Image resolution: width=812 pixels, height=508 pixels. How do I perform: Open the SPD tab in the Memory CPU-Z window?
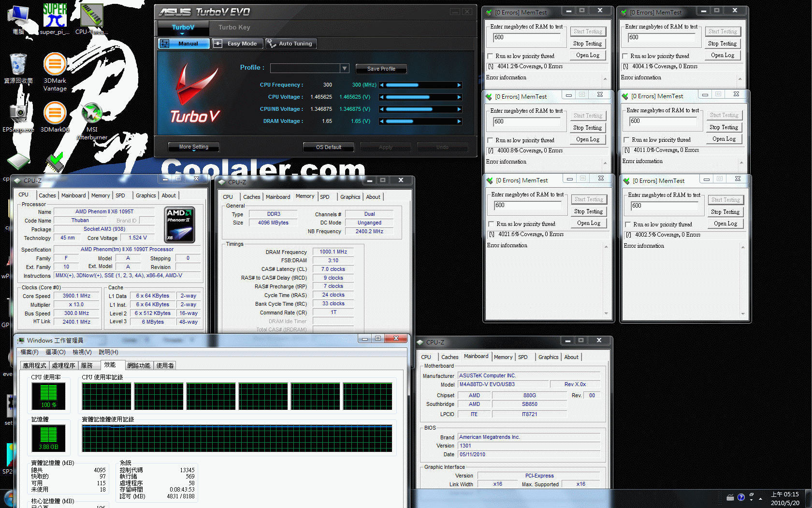325,197
